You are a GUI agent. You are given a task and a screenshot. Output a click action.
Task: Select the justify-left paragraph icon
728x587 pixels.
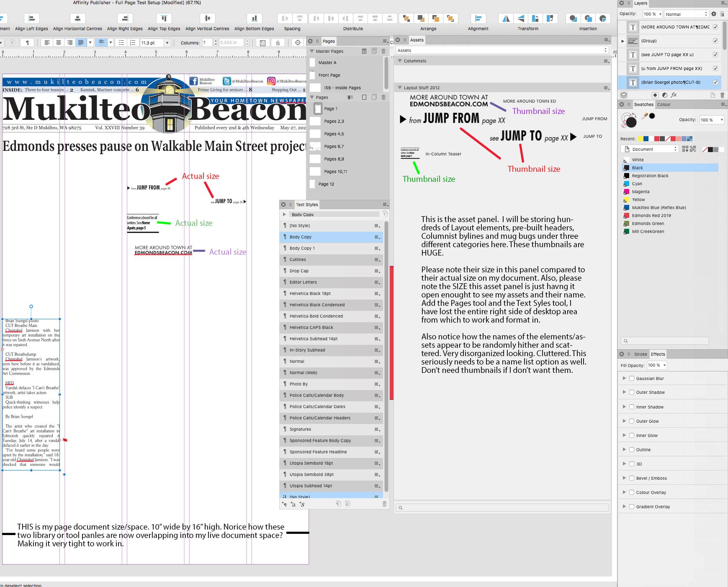pyautogui.click(x=81, y=43)
